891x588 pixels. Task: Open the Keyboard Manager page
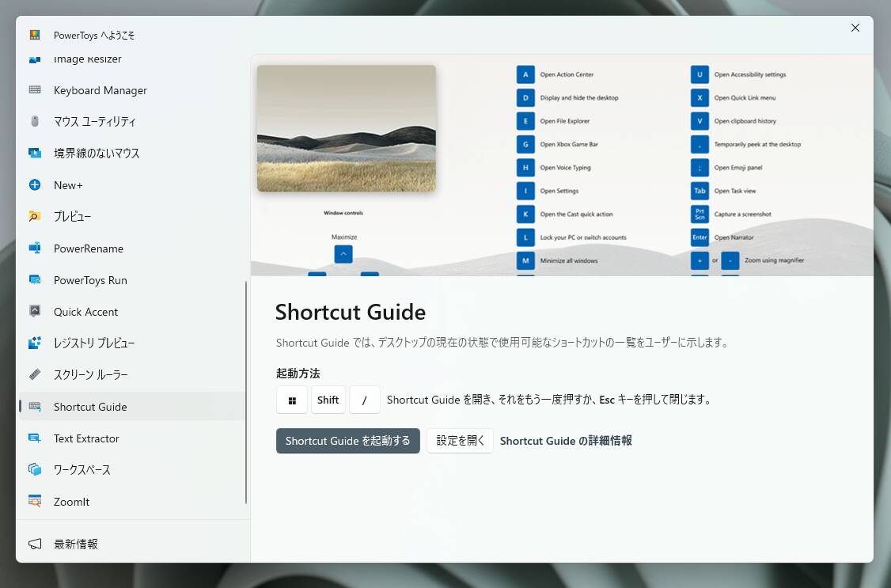click(x=132, y=89)
